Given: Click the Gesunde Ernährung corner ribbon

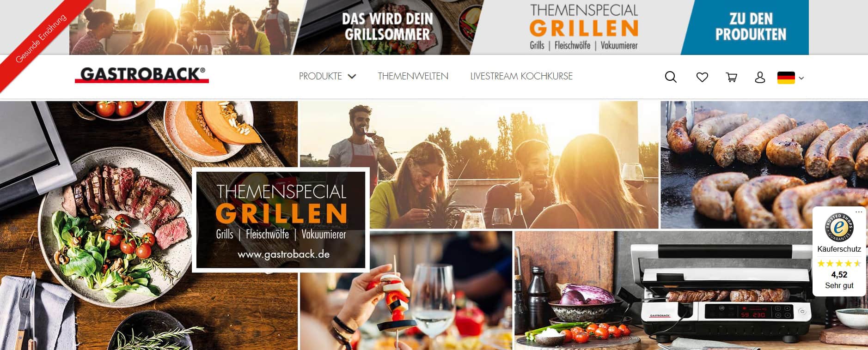Looking at the screenshot, I should pyautogui.click(x=41, y=39).
